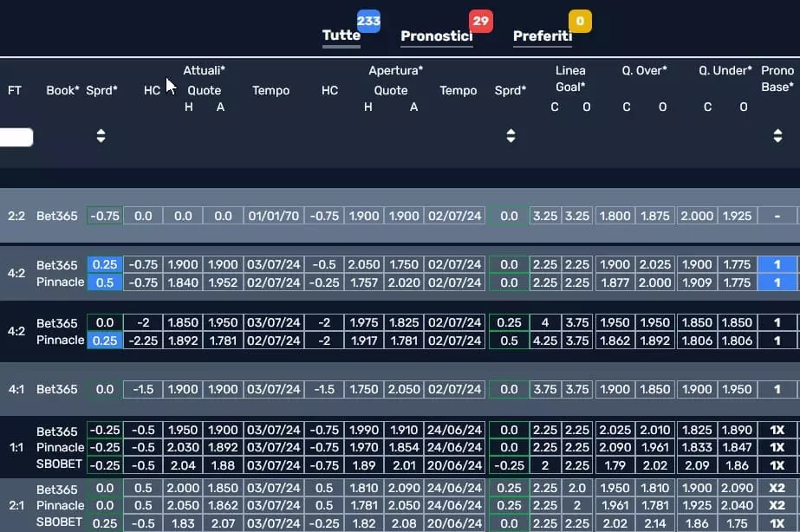This screenshot has width=800, height=532.
Task: Click the blue 1 prono cell in 4:2 row
Action: pyautogui.click(x=777, y=265)
